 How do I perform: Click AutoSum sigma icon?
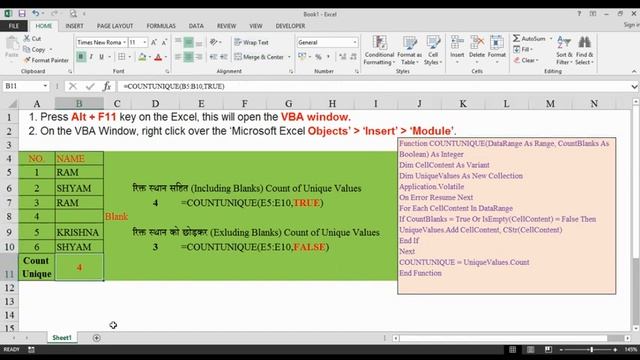tap(517, 38)
